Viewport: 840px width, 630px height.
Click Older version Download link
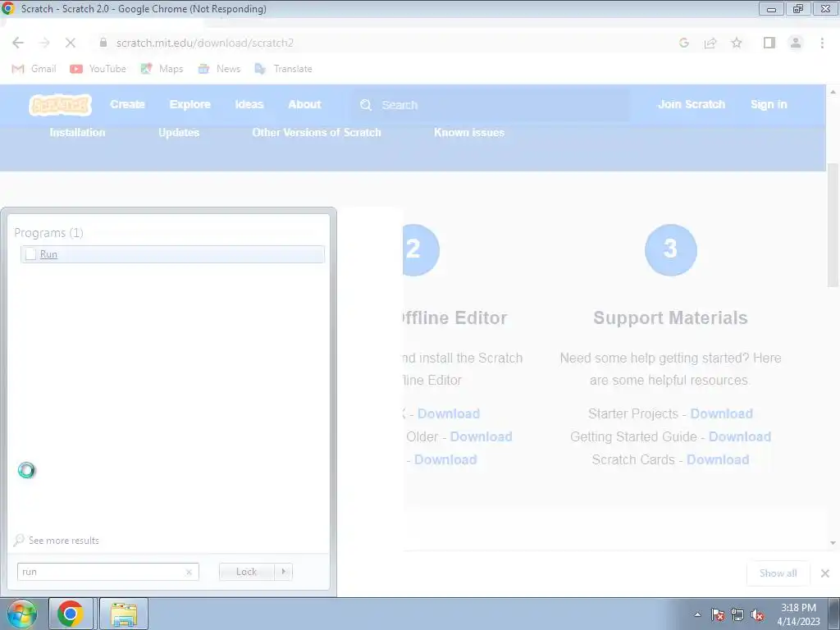click(481, 436)
